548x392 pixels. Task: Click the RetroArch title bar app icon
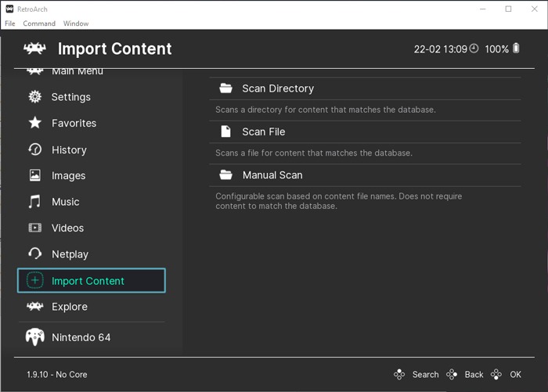click(x=9, y=9)
